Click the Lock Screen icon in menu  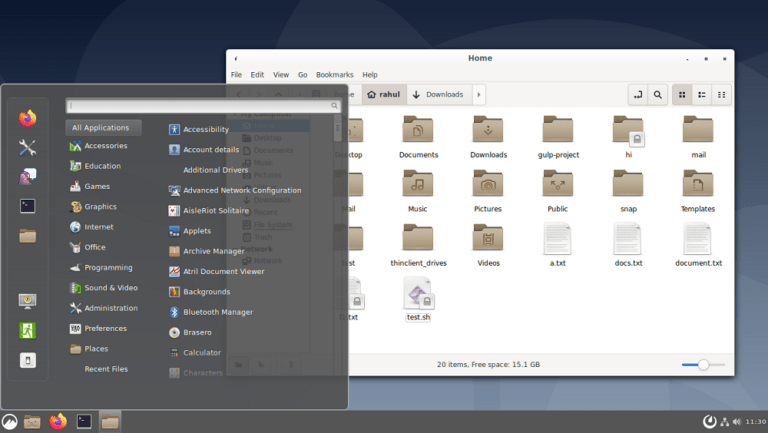(x=27, y=301)
